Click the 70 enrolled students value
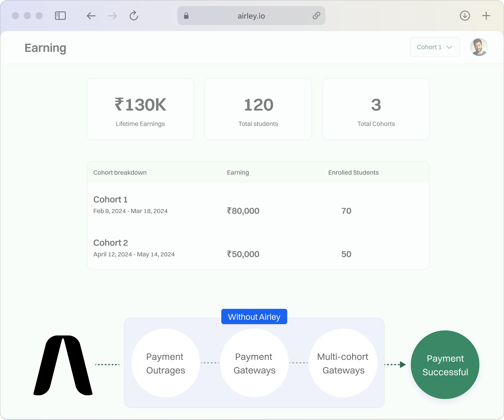 tap(346, 211)
